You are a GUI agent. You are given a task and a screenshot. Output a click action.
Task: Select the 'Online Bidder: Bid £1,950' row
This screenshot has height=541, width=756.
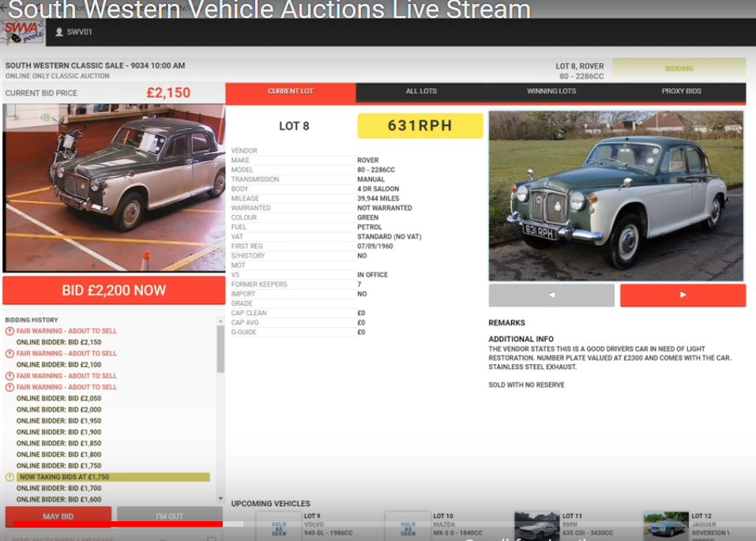point(58,421)
